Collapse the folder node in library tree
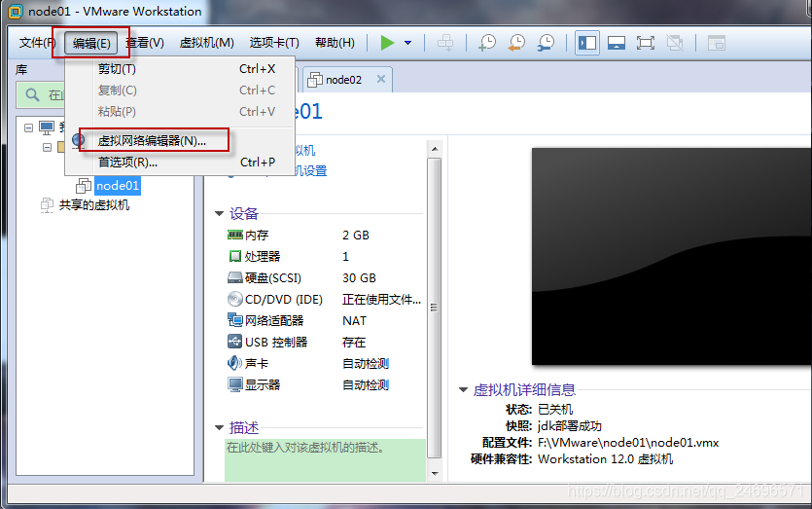This screenshot has width=812, height=509. coord(47,148)
